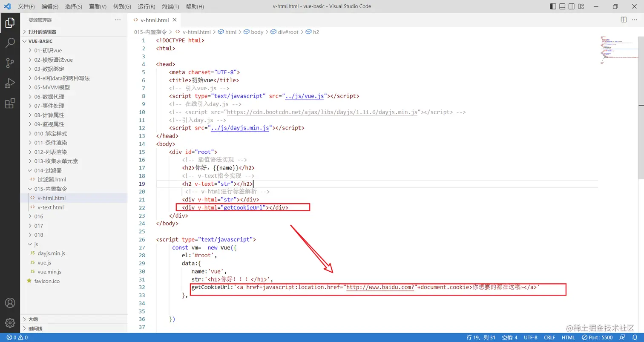Select the v-html.html editor tab
Screen dimensions: 644x342
pyautogui.click(x=155, y=20)
